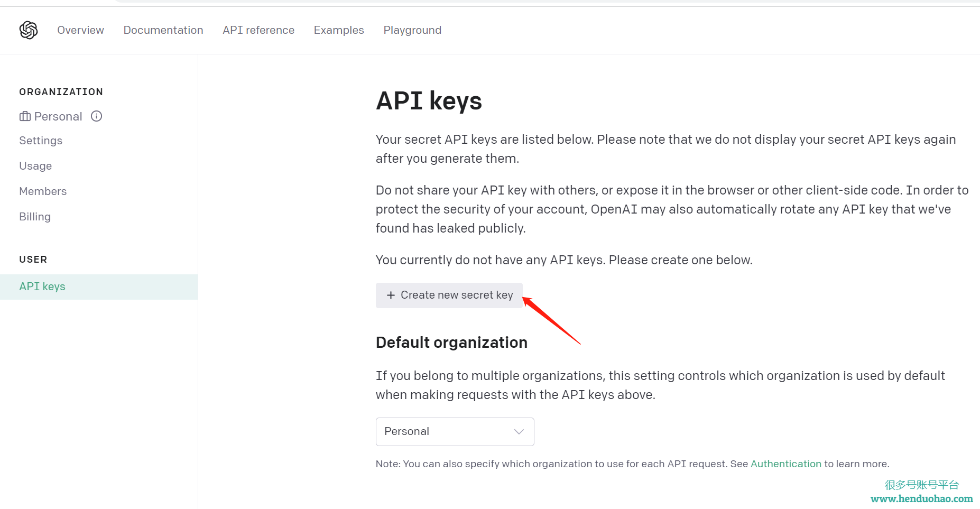Viewport: 980px width, 509px height.
Task: Select the Personal organization in the sidebar
Action: pyautogui.click(x=58, y=116)
